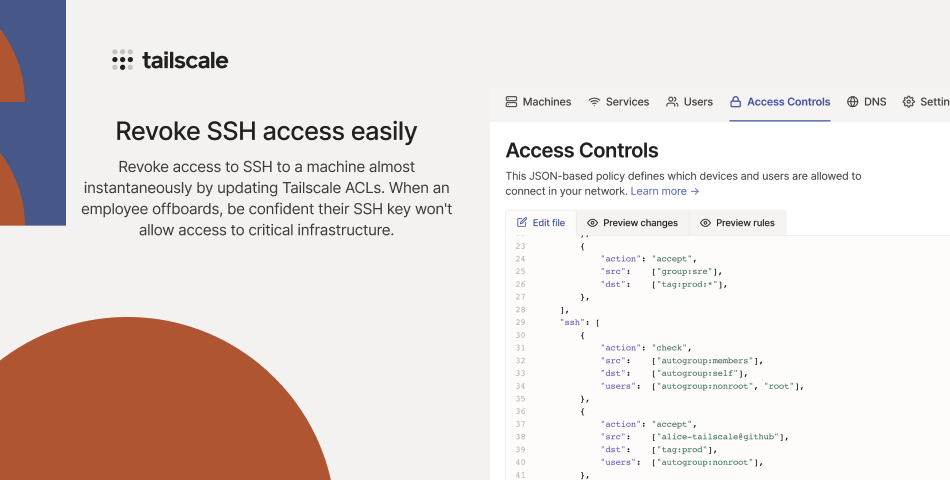Open the DNS tab

(x=866, y=102)
